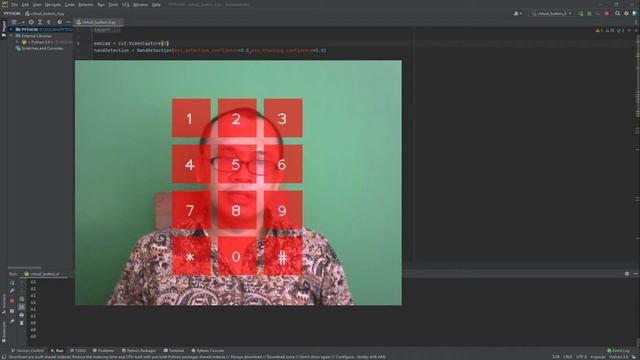This screenshot has width=640, height=360.
Task: Click the VideoCapture code line
Action: point(131,43)
